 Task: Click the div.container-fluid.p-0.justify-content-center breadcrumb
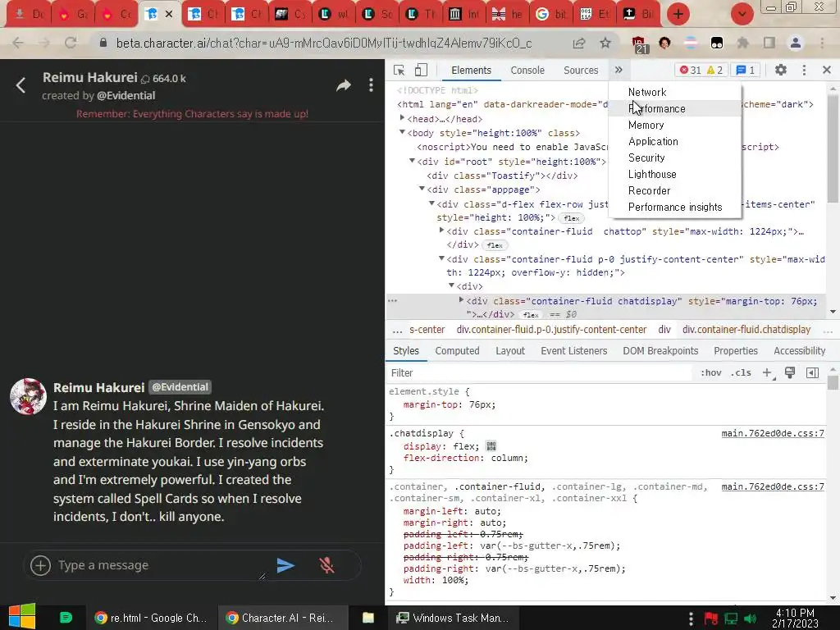pyautogui.click(x=551, y=330)
